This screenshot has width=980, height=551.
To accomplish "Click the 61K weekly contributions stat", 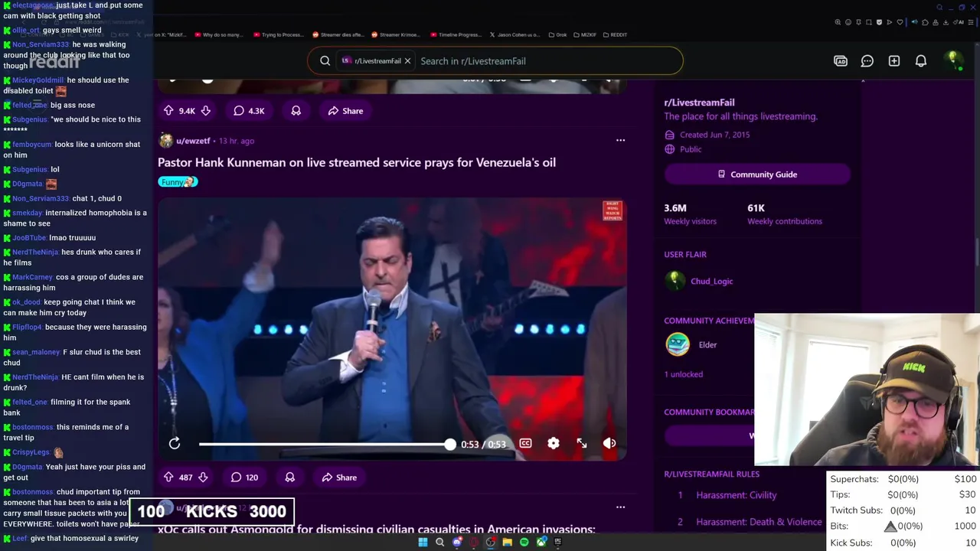I will 784,214.
